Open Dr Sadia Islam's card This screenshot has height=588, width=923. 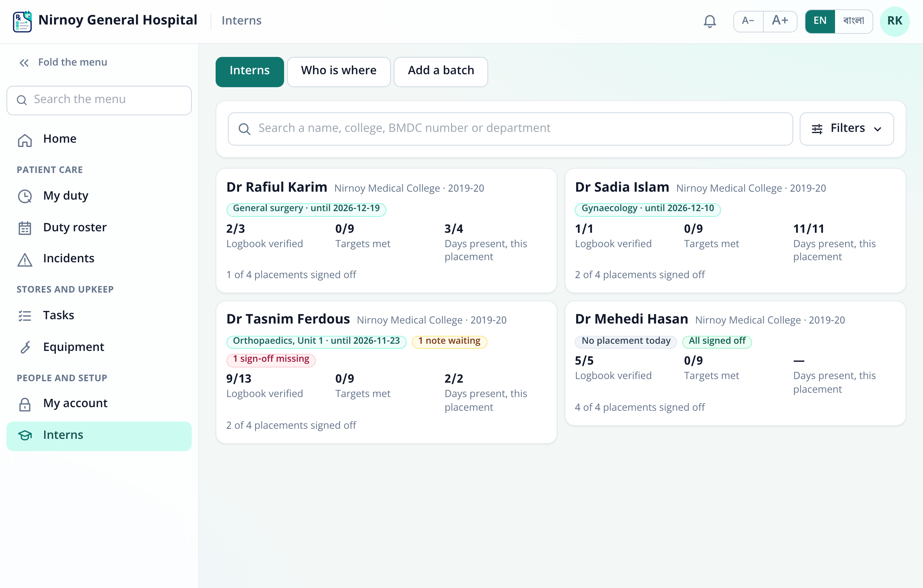click(x=735, y=230)
